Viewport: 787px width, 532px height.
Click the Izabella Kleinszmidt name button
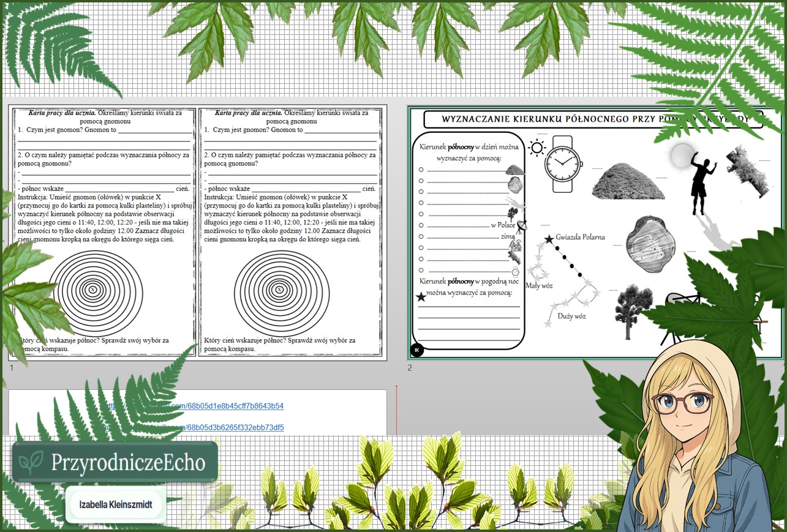[x=115, y=505]
